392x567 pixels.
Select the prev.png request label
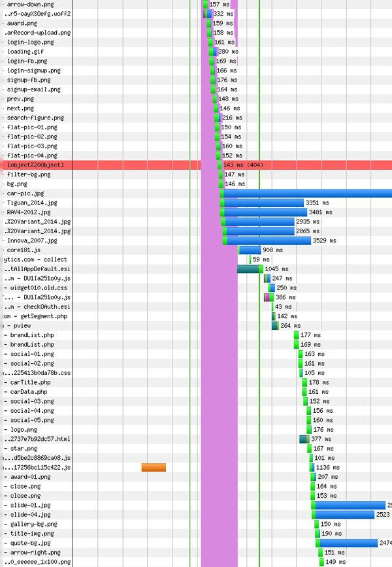tap(20, 99)
